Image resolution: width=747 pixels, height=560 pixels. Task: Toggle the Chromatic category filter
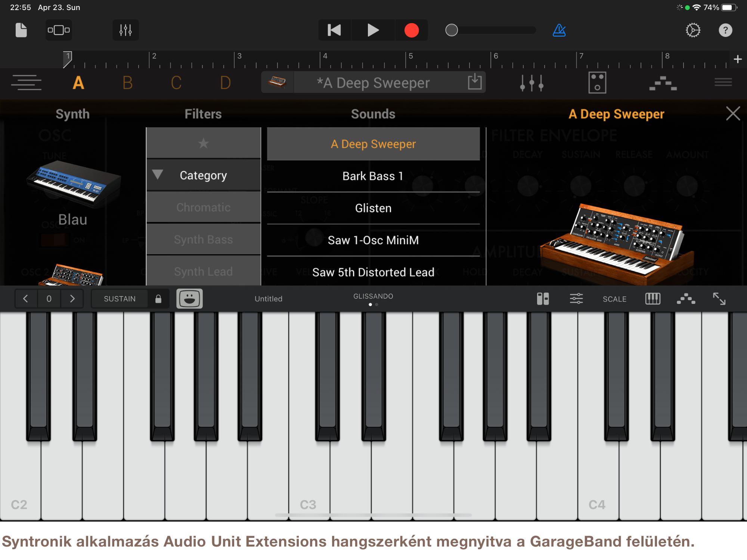[x=204, y=207]
